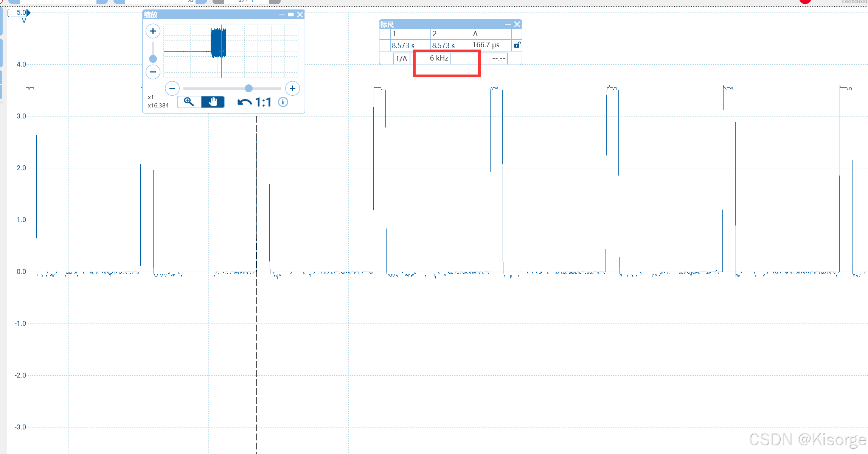The image size is (868, 454).
Task: Click the delta value 166.7 µs
Action: 486,45
